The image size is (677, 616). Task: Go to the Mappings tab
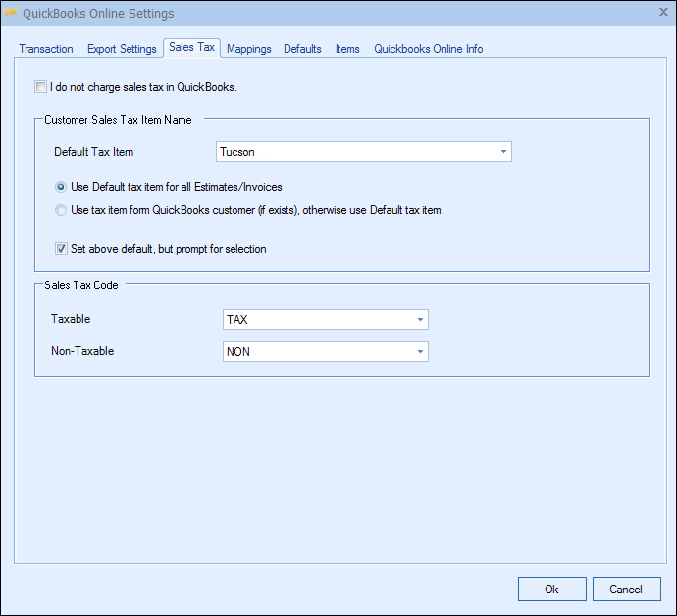(x=249, y=49)
